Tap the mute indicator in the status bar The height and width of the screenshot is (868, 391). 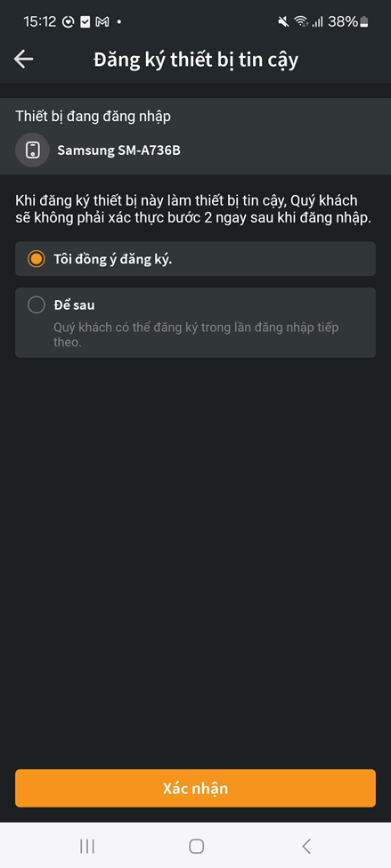[x=283, y=22]
